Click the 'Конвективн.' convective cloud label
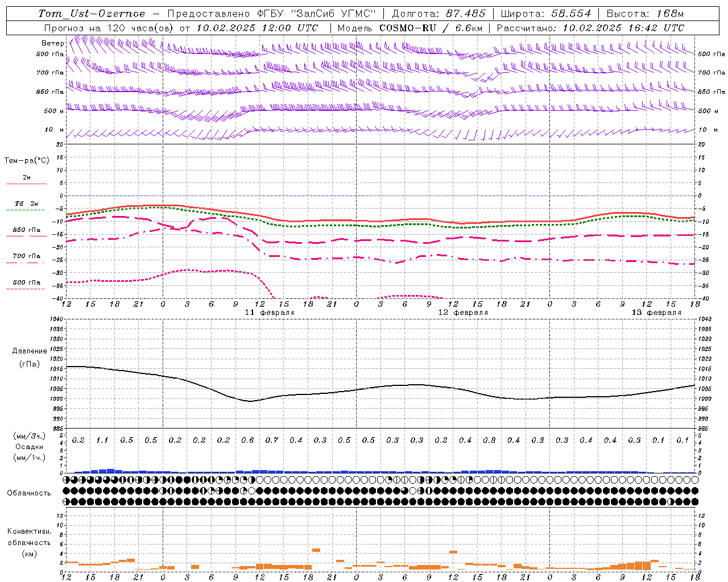Viewport: 728px width, 582px height. [29, 531]
